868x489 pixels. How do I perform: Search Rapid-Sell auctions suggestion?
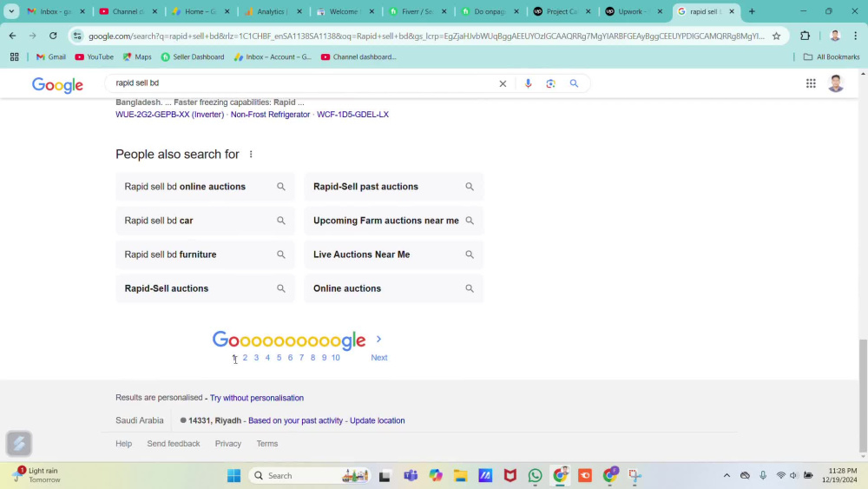[205, 288]
